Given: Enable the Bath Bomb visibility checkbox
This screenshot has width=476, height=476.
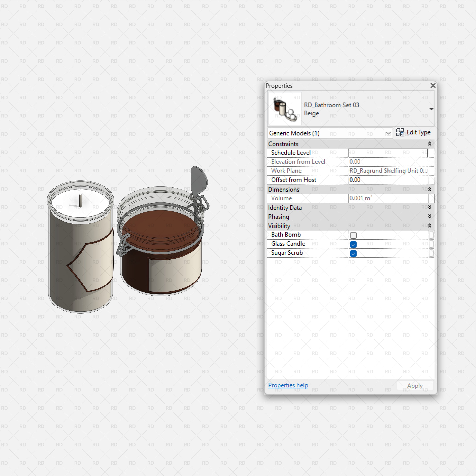Looking at the screenshot, I should (353, 235).
